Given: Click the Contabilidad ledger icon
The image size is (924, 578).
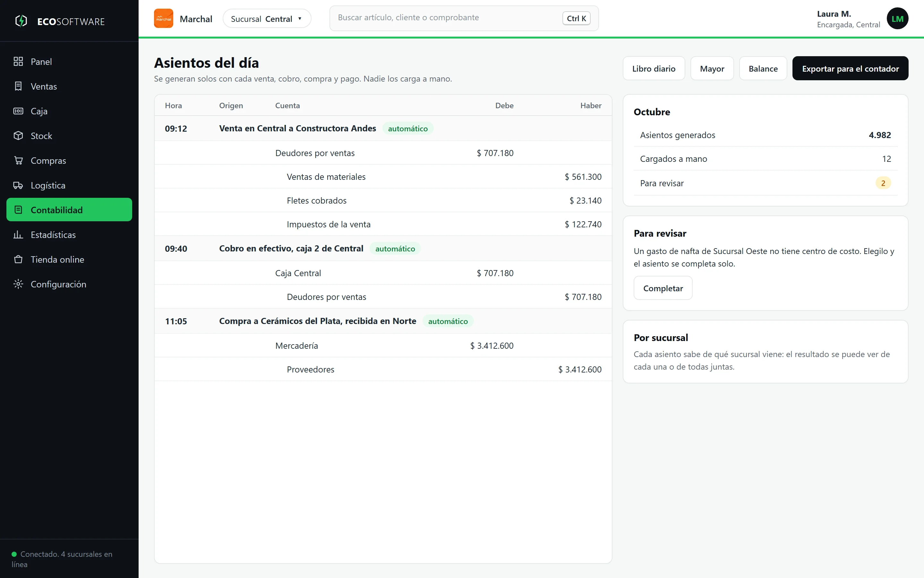Looking at the screenshot, I should click(18, 210).
